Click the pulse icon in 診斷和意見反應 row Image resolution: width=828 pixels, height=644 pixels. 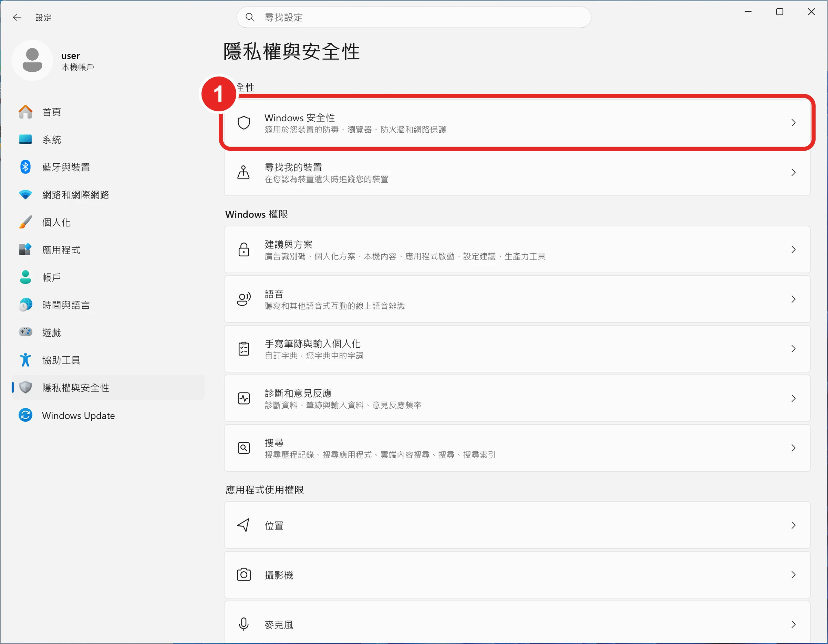(244, 399)
